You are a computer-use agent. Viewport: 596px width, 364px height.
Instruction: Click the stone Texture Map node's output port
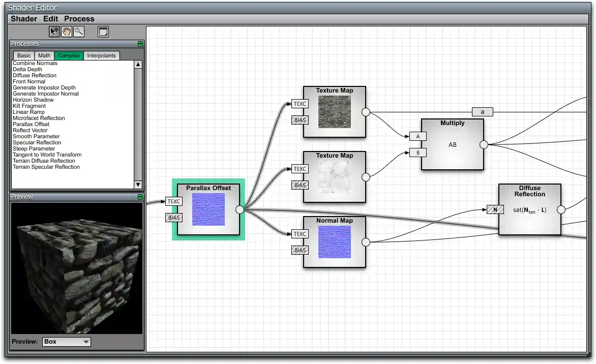click(x=366, y=112)
